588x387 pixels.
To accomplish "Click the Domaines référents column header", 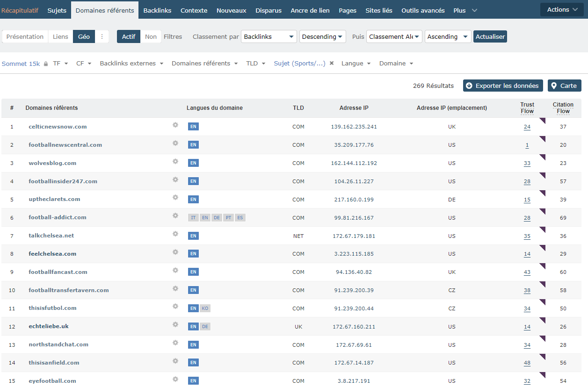I will point(51,108).
